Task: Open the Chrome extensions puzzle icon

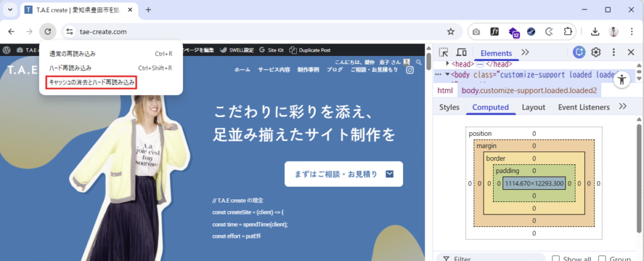Action: point(568,31)
